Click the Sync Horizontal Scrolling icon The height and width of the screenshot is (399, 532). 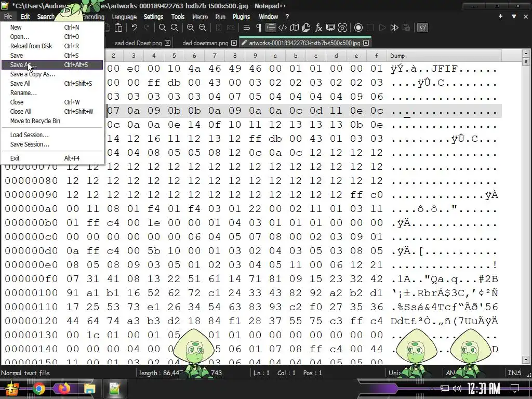(231, 28)
